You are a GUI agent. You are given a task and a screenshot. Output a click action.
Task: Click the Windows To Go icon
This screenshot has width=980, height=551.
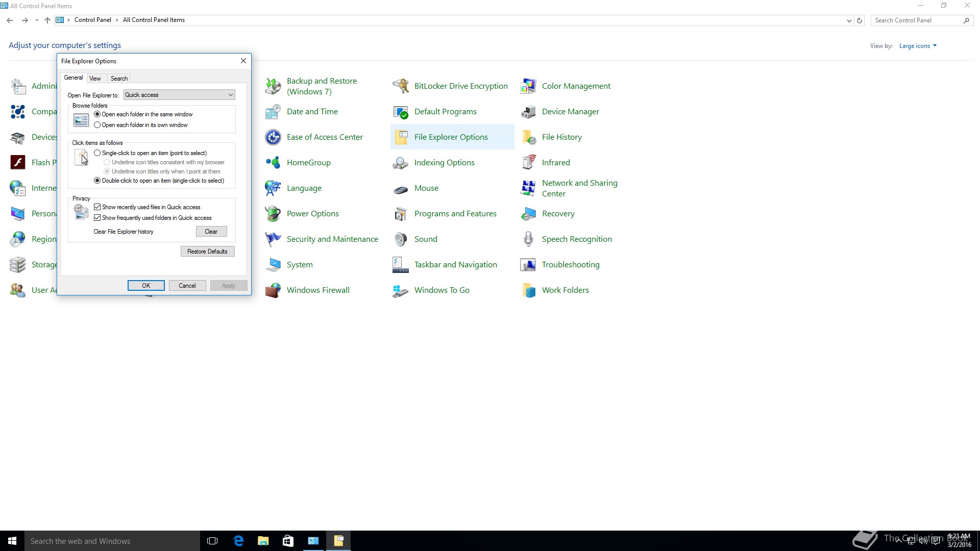[x=401, y=290]
